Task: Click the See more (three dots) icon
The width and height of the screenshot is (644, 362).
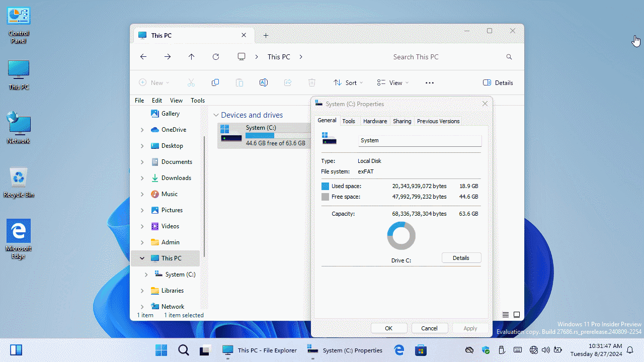Action: tap(430, 82)
